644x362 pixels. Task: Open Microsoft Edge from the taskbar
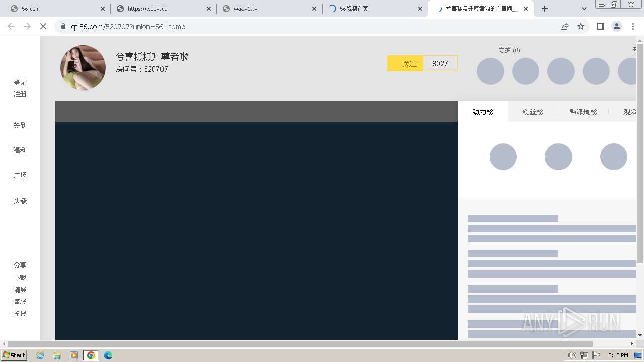click(x=108, y=355)
